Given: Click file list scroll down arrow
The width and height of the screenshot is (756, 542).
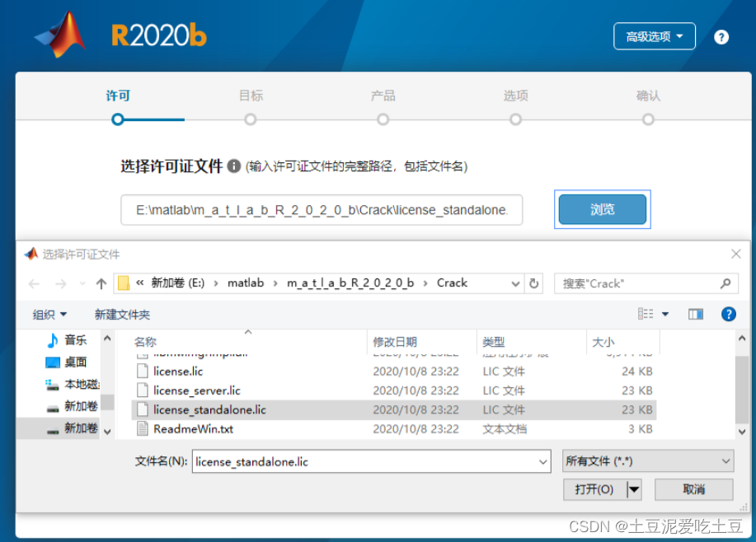Looking at the screenshot, I should [x=742, y=432].
